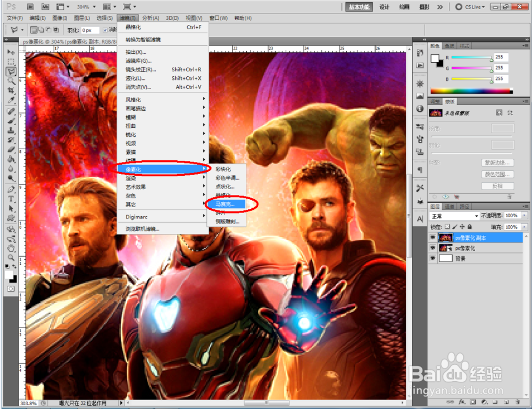
Task: Select the Paint Bucket tool
Action: tap(11, 159)
